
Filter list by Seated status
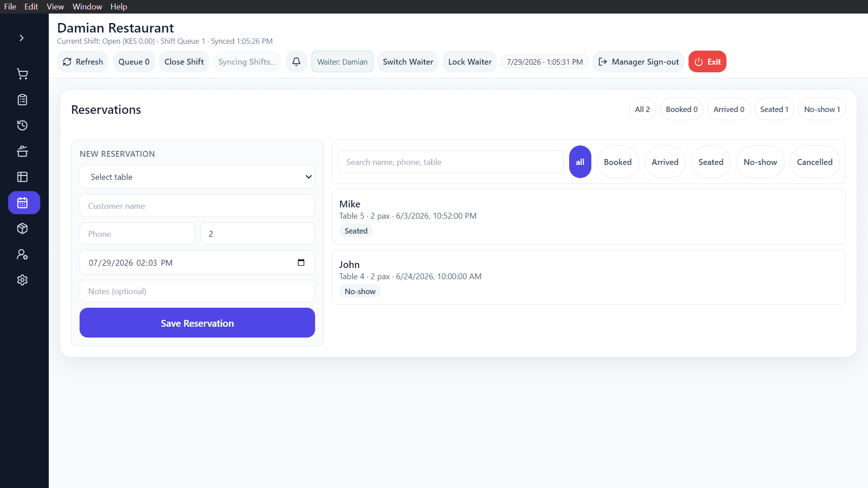(x=711, y=162)
